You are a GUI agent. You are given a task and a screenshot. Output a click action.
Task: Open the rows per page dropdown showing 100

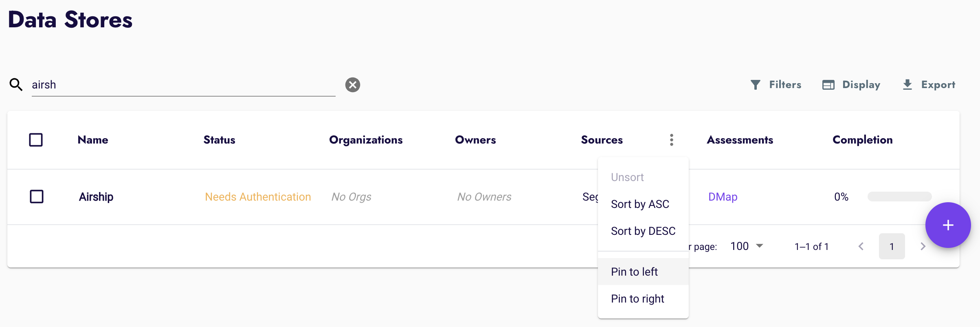click(747, 246)
